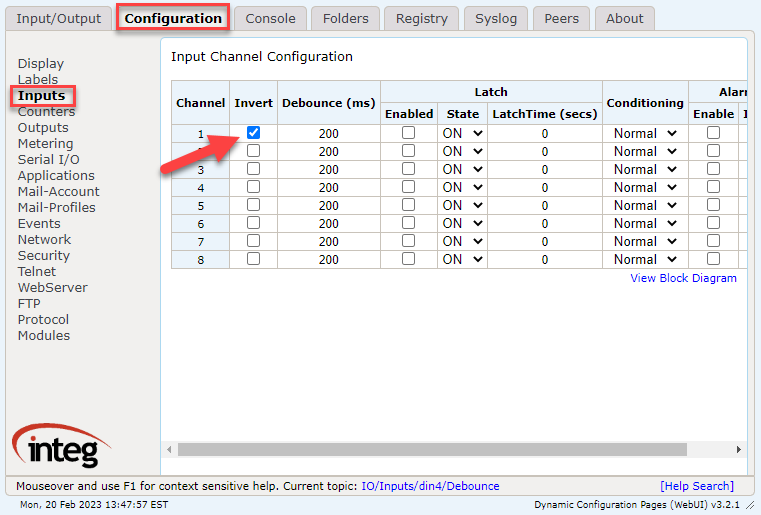Click Debounce field for channel 5
Viewport: 761px width, 515px height.
click(x=328, y=205)
